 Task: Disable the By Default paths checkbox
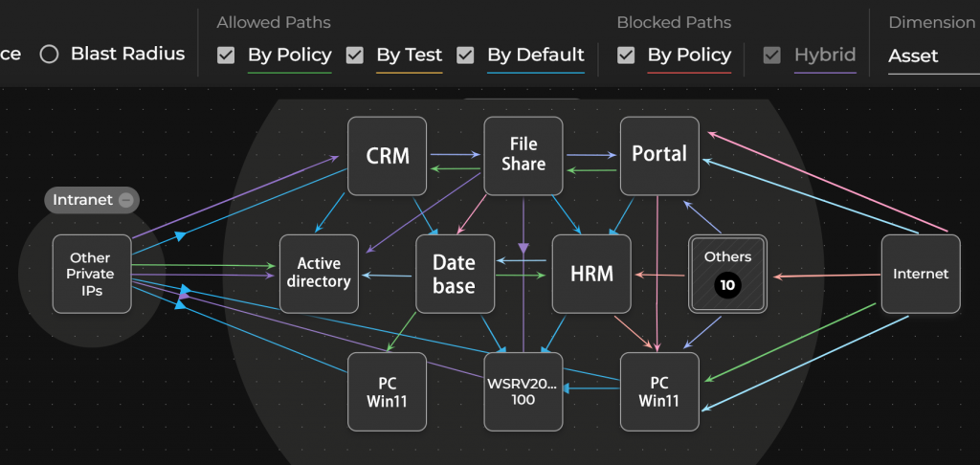click(x=465, y=55)
